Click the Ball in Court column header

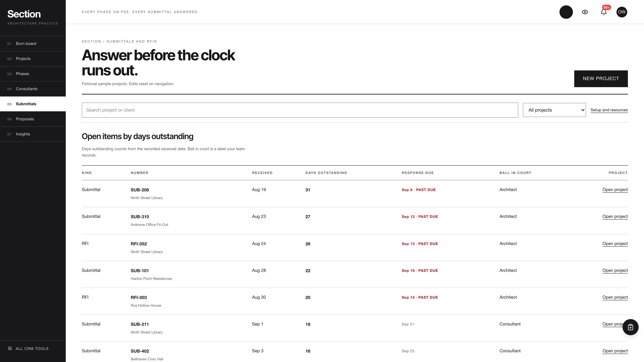click(515, 173)
